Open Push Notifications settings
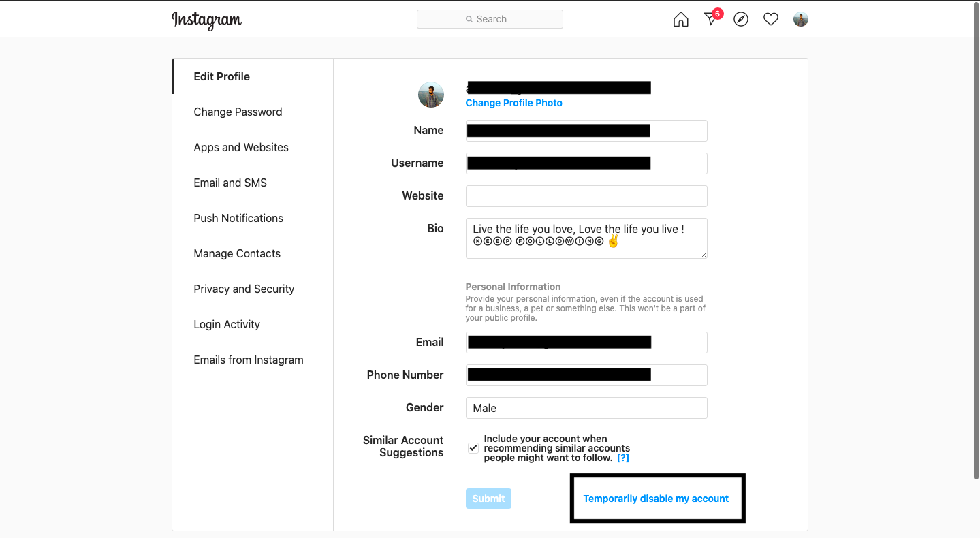The image size is (980, 538). 238,218
